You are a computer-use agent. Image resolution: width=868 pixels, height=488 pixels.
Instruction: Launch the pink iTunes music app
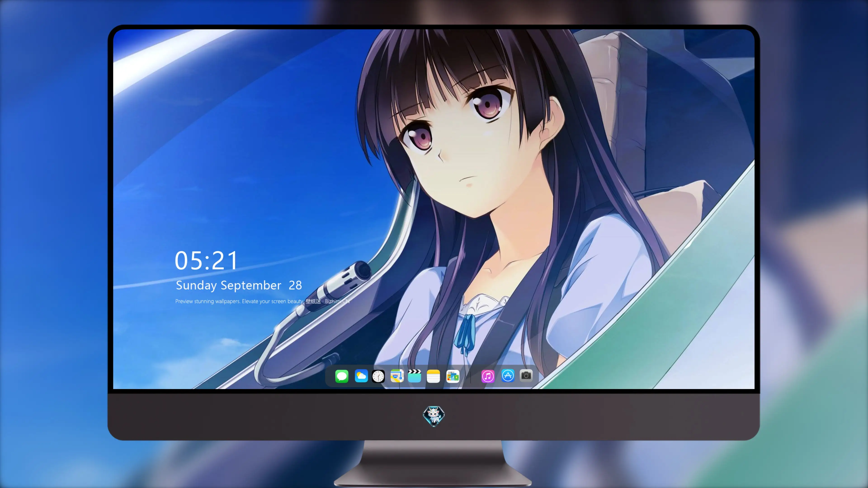pos(488,376)
